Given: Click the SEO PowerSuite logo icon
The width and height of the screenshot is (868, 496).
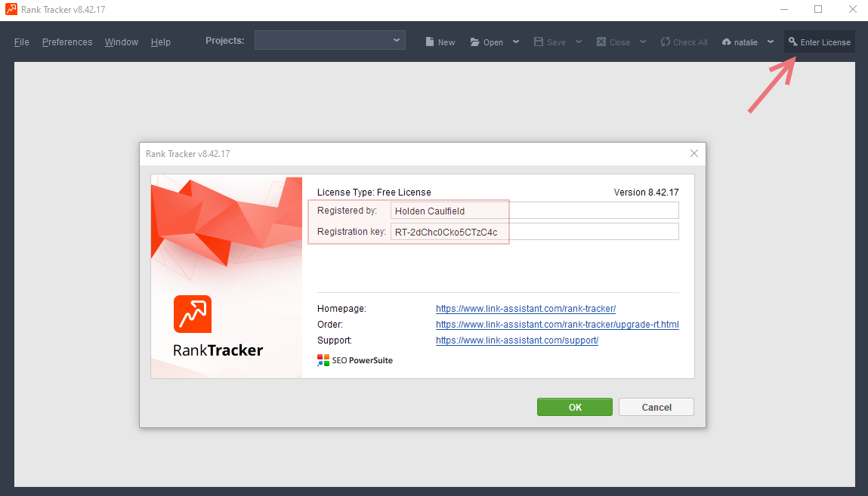Looking at the screenshot, I should 323,361.
